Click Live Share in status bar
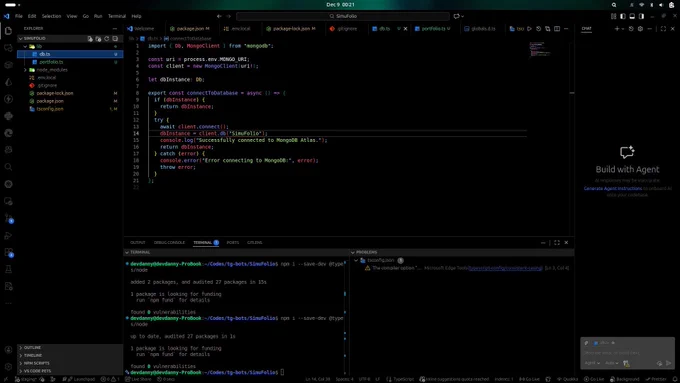Viewport: 680px width, 383px height. (138, 379)
